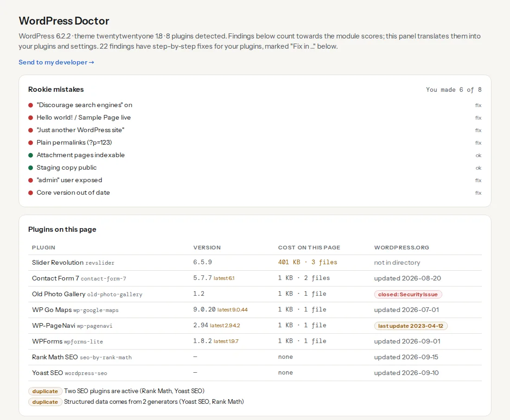Screen dimensions: 510x420
Task: Click the "last update 2023-04-12" badge
Action: [x=411, y=326]
